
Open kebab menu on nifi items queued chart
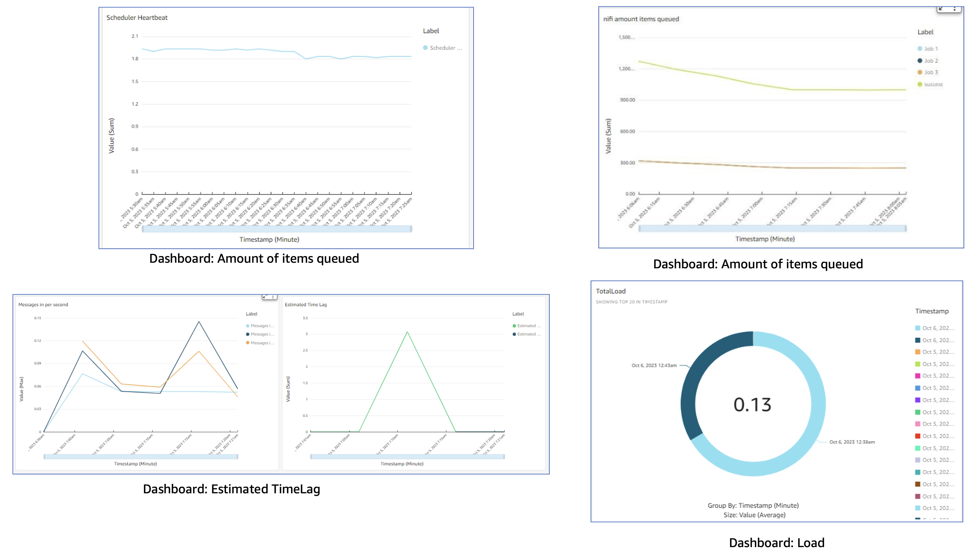pyautogui.click(x=954, y=8)
